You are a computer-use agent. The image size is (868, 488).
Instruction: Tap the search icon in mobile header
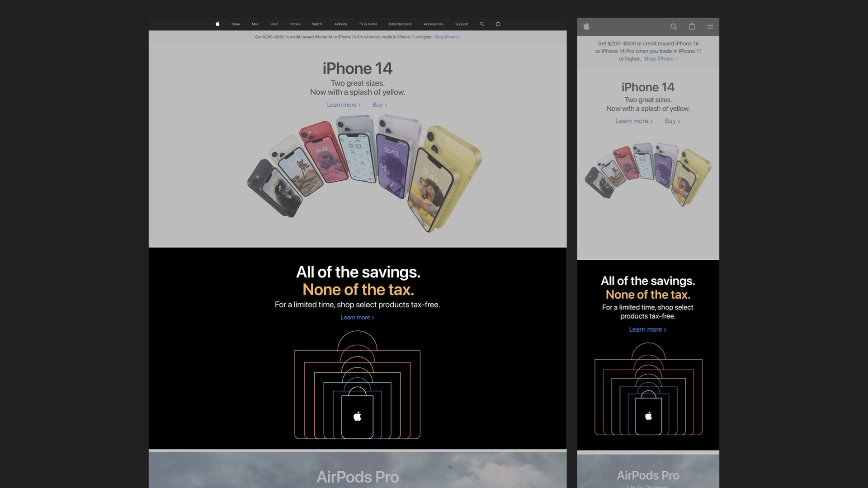coord(673,27)
